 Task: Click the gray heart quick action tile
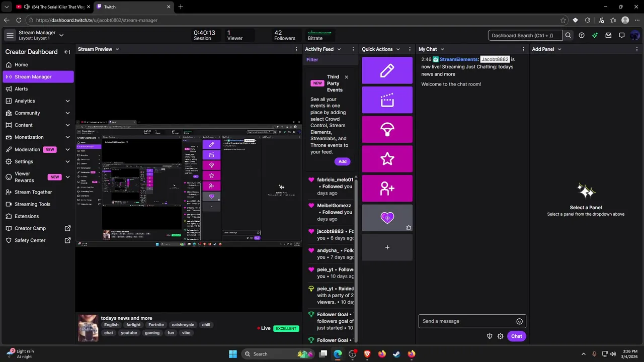(387, 218)
